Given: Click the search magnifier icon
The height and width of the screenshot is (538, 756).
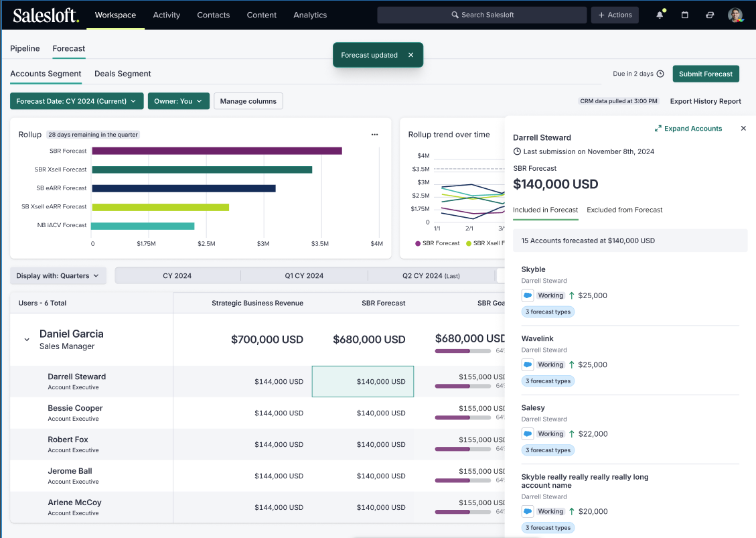Looking at the screenshot, I should [455, 15].
